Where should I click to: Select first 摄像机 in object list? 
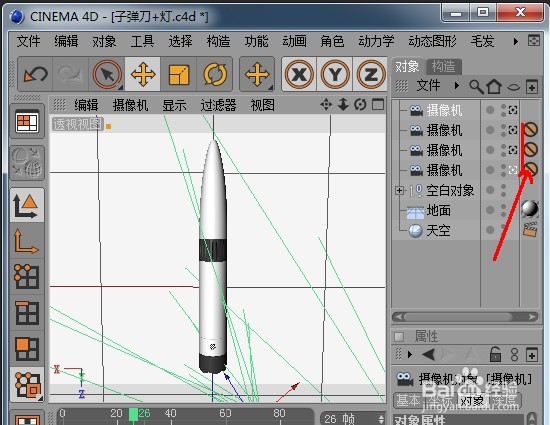coord(444,110)
